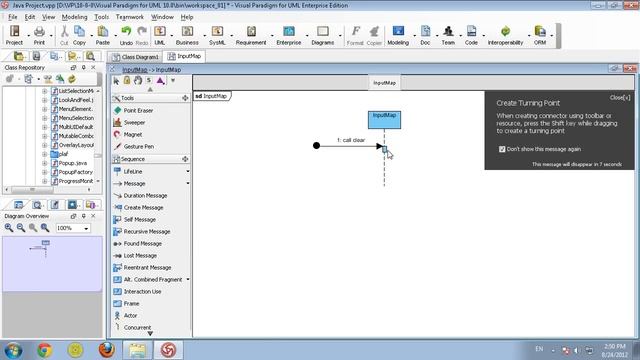The height and width of the screenshot is (360, 640).
Task: Close the Create Turning Point message
Action: pos(620,98)
